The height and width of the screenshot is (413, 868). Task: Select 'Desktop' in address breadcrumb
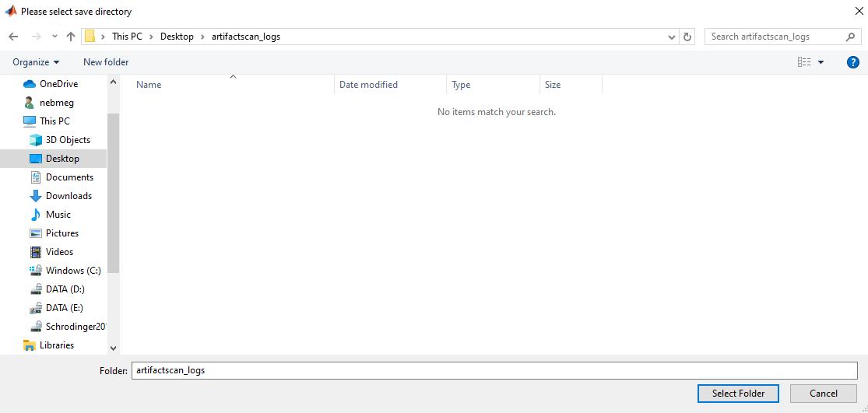click(x=177, y=37)
